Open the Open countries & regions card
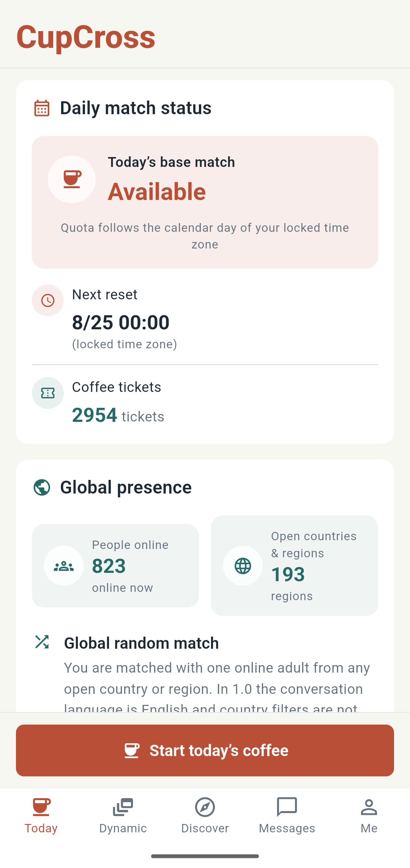The height and width of the screenshot is (868, 410). (x=295, y=566)
